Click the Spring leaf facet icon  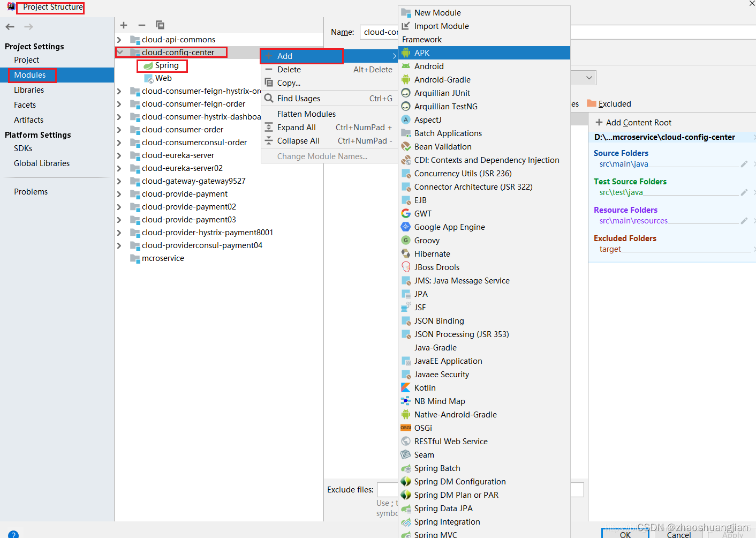point(148,66)
